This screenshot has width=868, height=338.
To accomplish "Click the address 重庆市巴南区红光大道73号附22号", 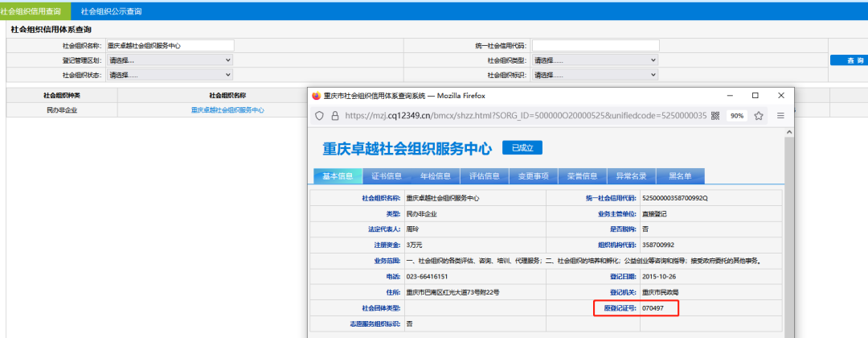I will 454,293.
